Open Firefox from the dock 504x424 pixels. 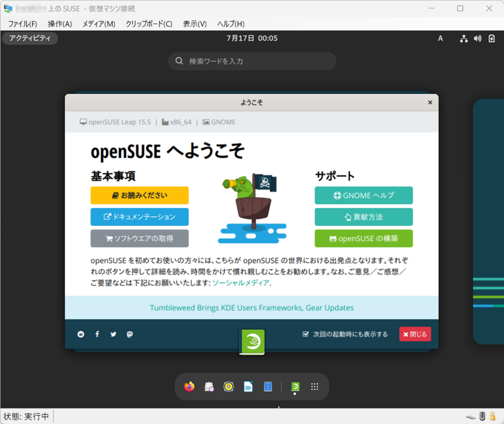(x=189, y=386)
